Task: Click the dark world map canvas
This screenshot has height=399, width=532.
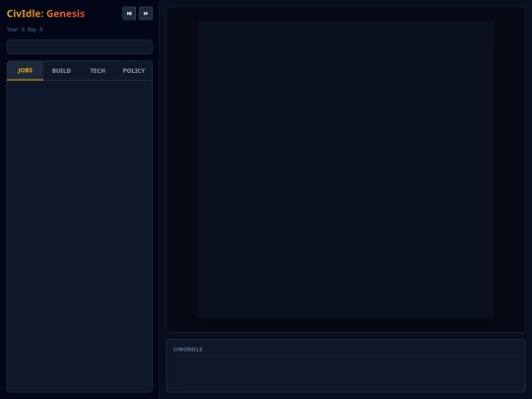Action: 346,169
